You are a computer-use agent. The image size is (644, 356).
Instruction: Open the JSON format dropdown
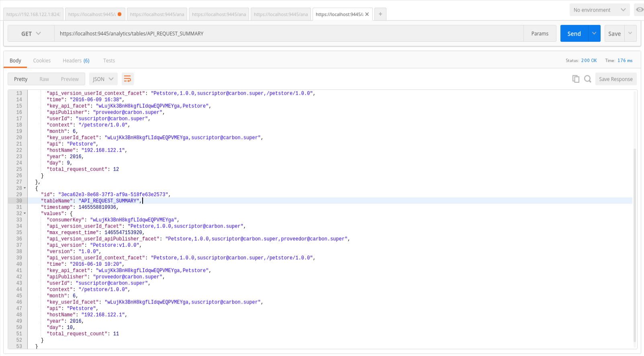click(103, 79)
